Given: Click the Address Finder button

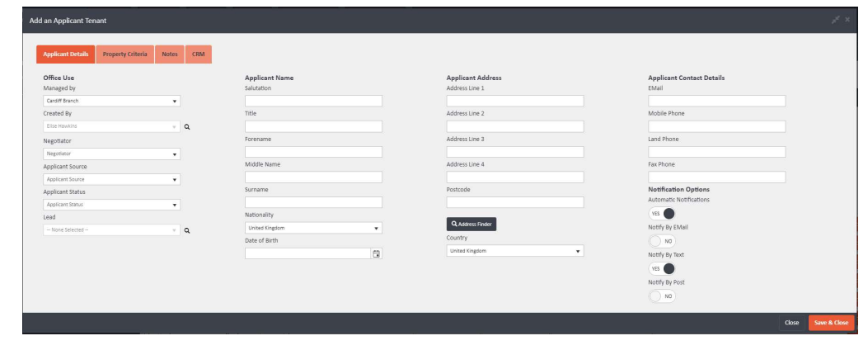Looking at the screenshot, I should click(472, 224).
